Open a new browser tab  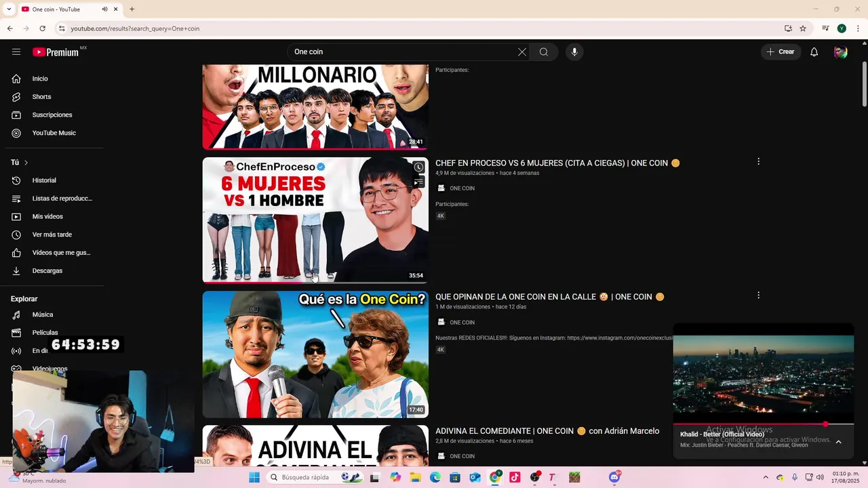132,9
